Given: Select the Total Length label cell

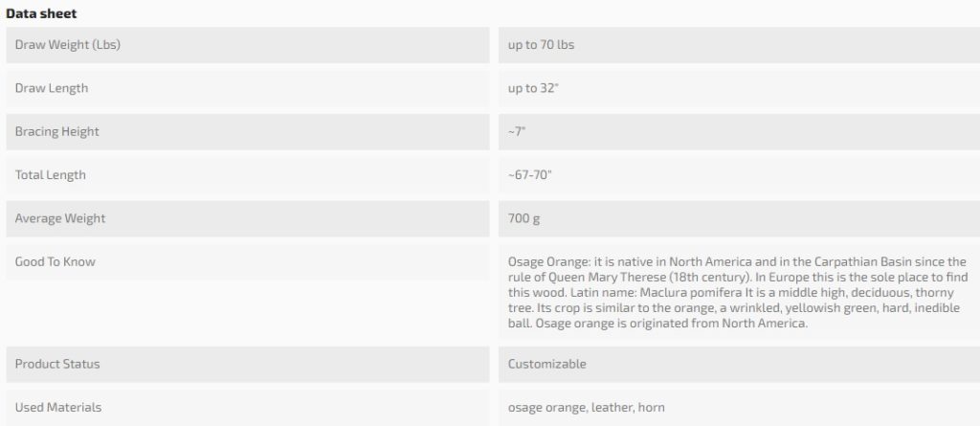Looking at the screenshot, I should coord(51,175).
